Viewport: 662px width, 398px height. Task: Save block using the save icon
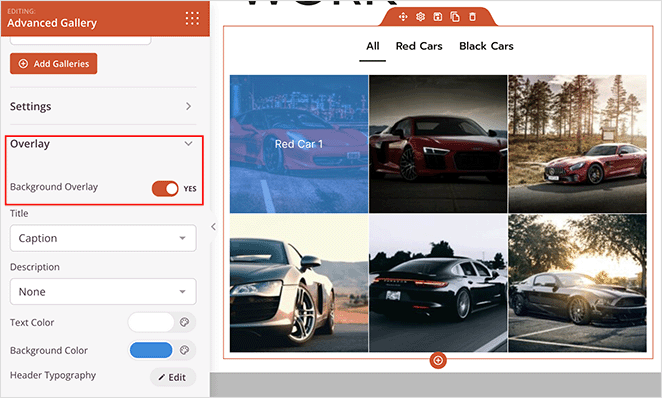[437, 16]
